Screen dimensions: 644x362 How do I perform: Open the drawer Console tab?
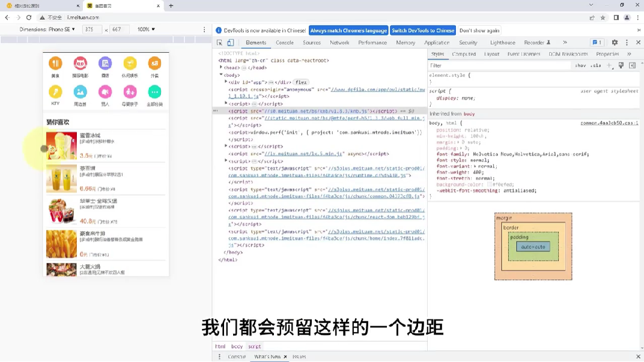click(237, 357)
